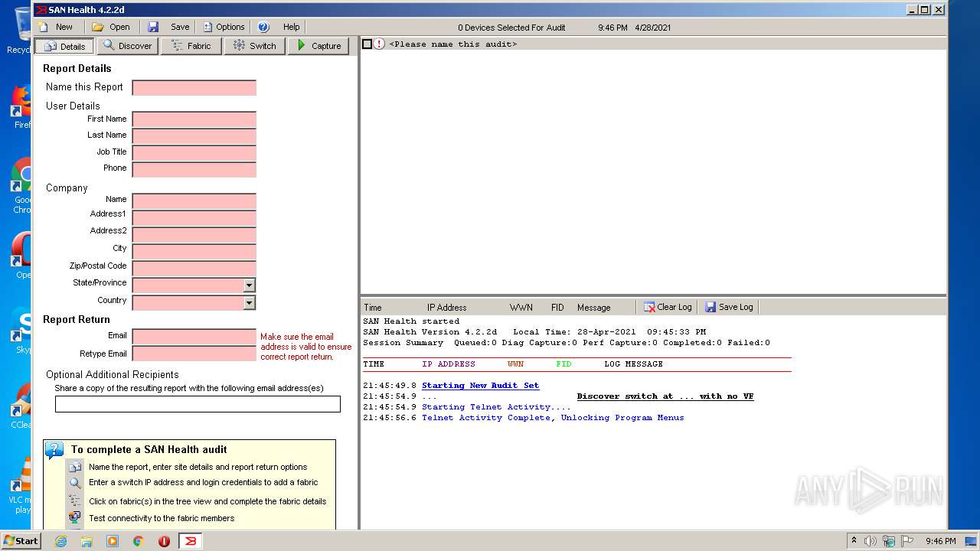Launch Internet Explorer from taskbar
Screen dimensions: 980x551
point(60,541)
